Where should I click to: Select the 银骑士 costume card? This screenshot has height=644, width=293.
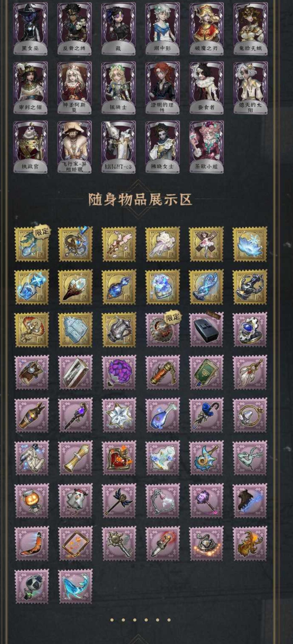pyautogui.click(x=118, y=88)
